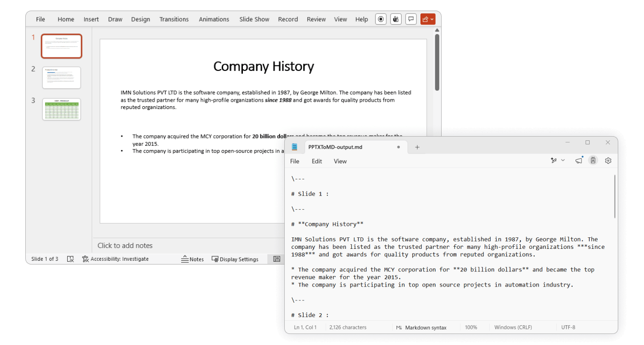
Task: Open the Record ribbon tab
Action: pos(288,19)
